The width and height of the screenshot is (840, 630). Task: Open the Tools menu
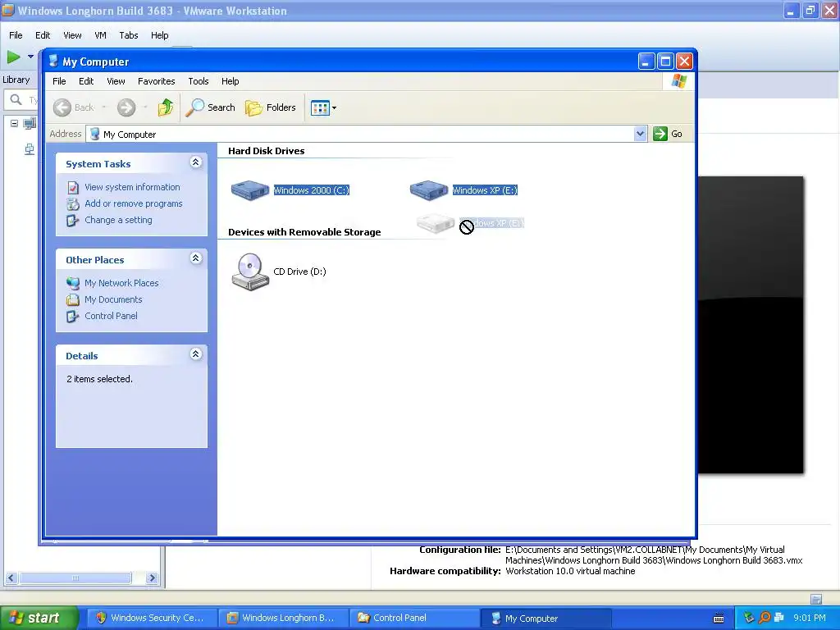199,81
